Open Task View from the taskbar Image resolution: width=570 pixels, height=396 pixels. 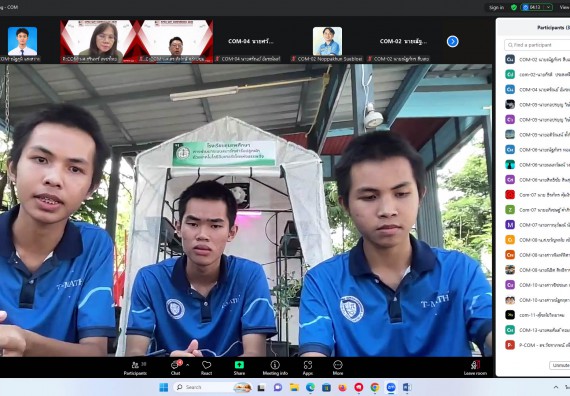(x=261, y=388)
